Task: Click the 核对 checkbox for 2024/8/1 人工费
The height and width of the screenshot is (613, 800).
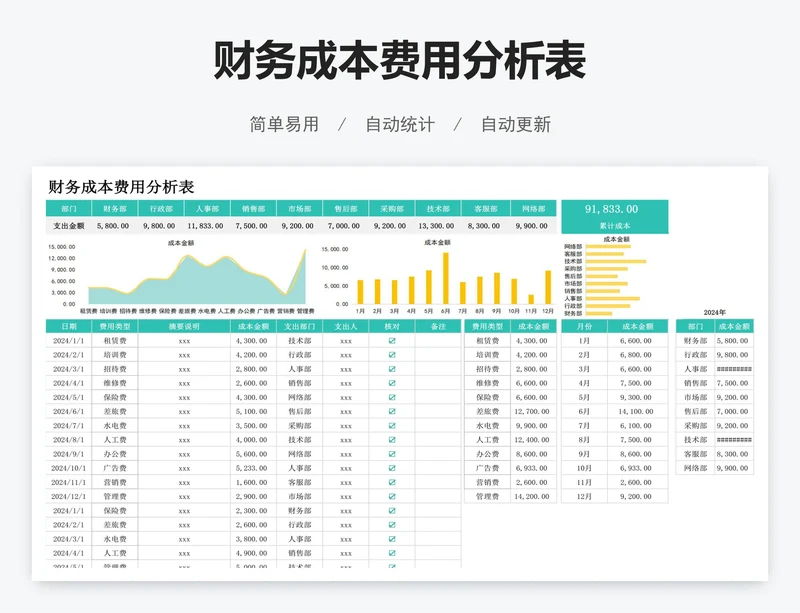Action: 392,439
